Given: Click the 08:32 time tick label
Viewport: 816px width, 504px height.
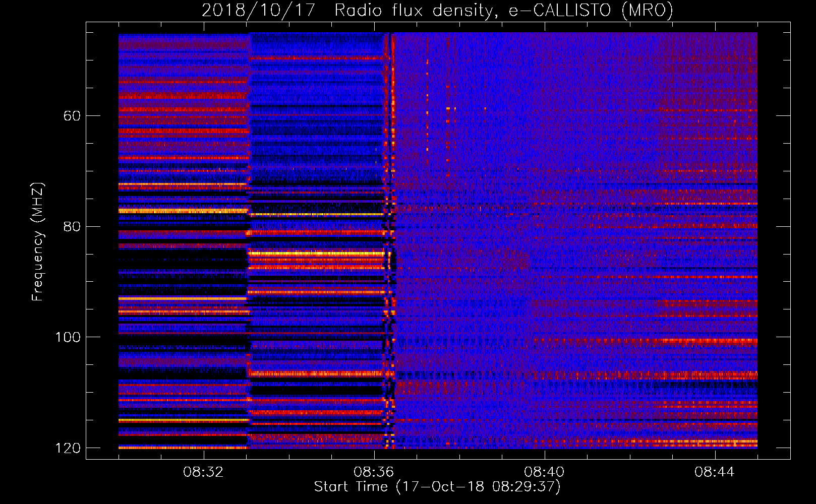Looking at the screenshot, I should click(203, 472).
